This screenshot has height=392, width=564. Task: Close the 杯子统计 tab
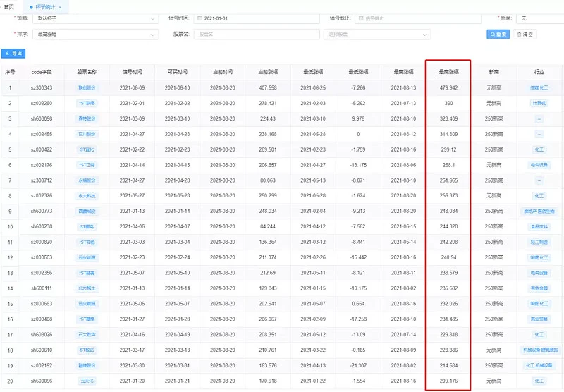coord(60,7)
